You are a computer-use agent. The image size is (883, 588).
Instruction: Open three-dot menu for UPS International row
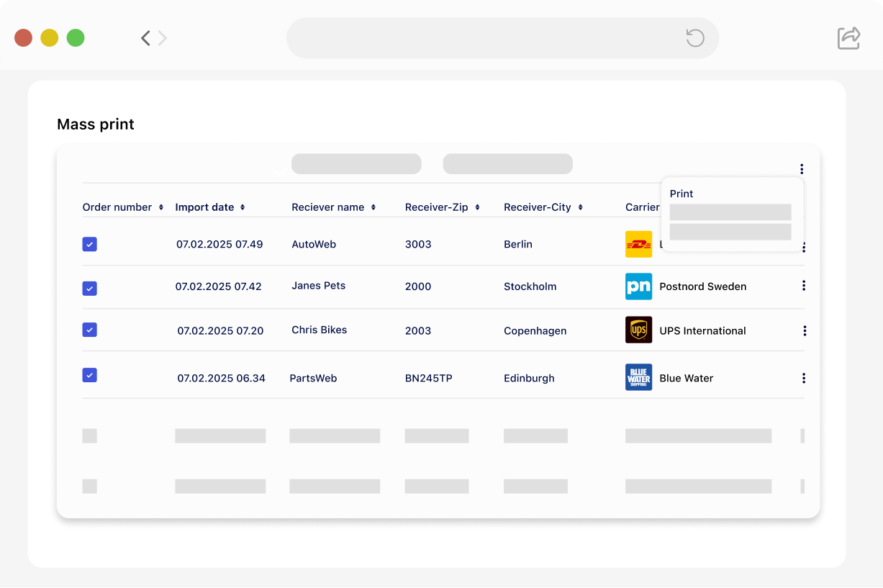point(804,331)
